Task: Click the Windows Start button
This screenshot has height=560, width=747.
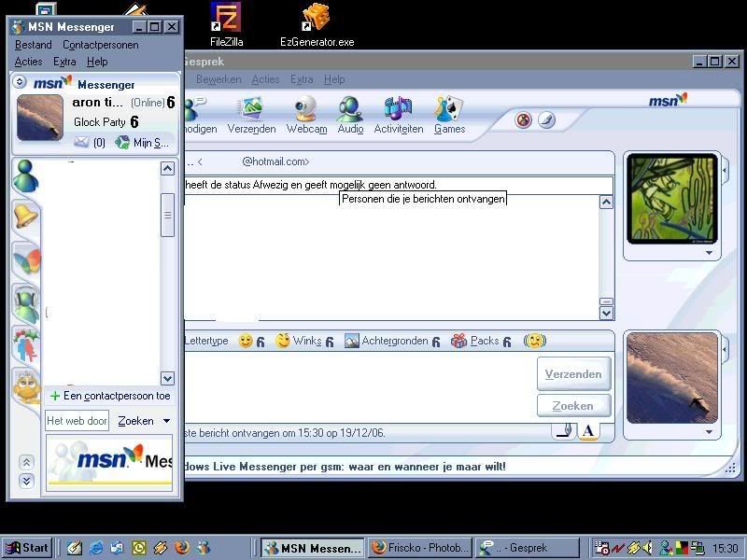Action: pos(27,548)
